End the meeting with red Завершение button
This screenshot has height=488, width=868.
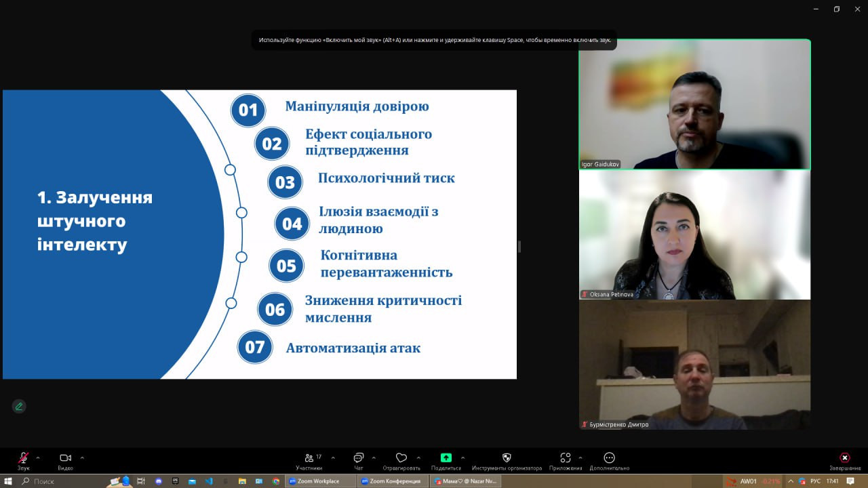click(x=845, y=461)
